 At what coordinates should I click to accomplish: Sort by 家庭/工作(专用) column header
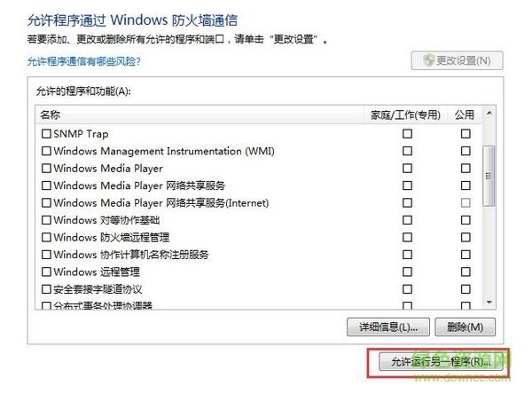pyautogui.click(x=403, y=114)
